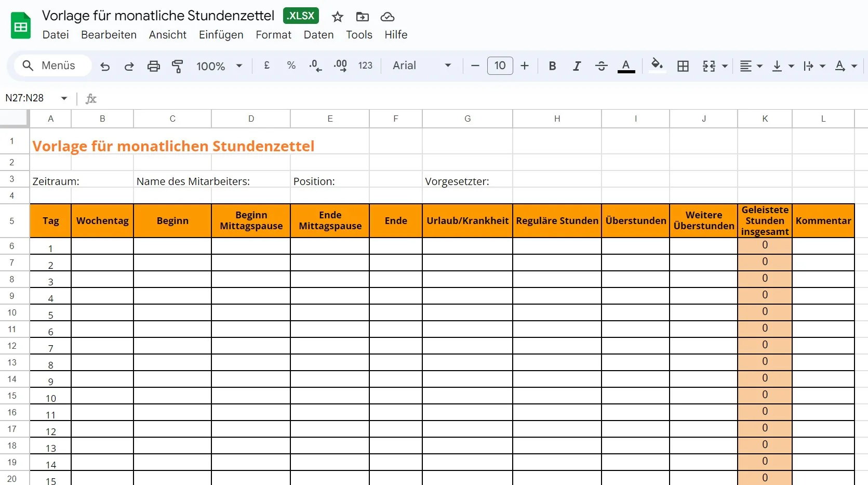
Task: Select the Urlaub/Krankheit header cell
Action: point(468,221)
